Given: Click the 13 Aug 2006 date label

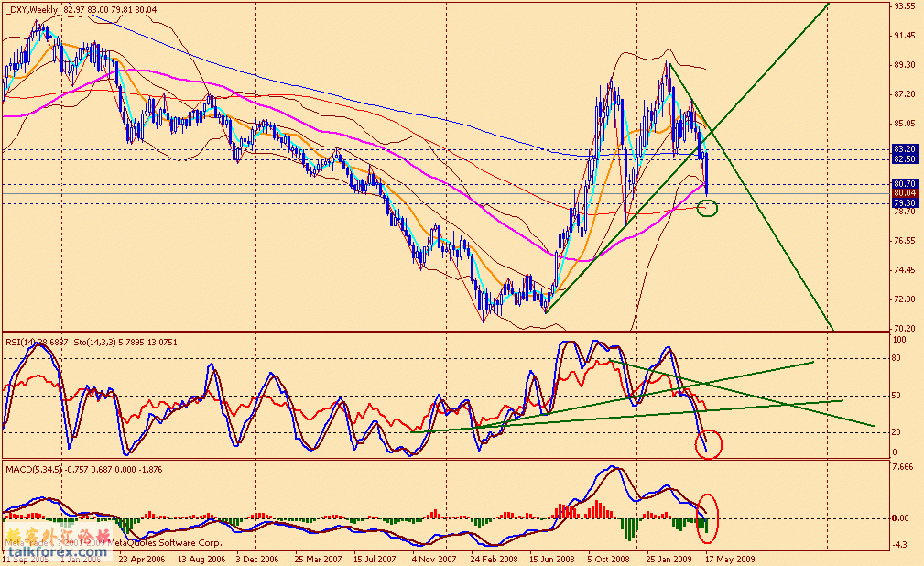Looking at the screenshot, I should (x=201, y=559).
